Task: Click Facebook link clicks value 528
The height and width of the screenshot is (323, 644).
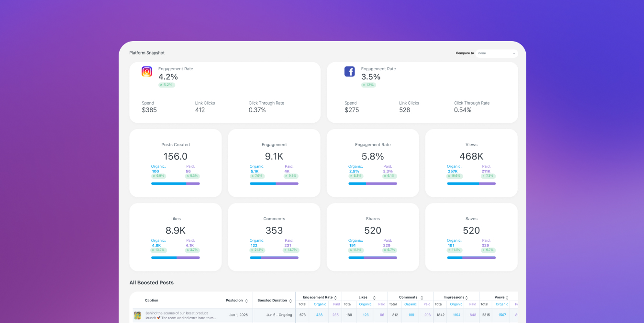Action: coord(405,110)
